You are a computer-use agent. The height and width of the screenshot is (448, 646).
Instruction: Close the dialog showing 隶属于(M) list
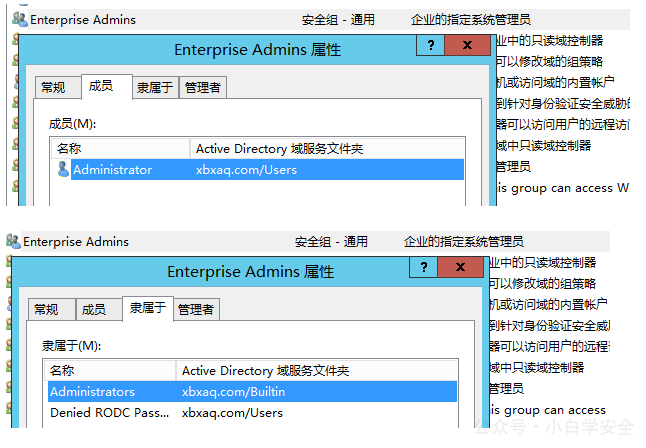(460, 267)
